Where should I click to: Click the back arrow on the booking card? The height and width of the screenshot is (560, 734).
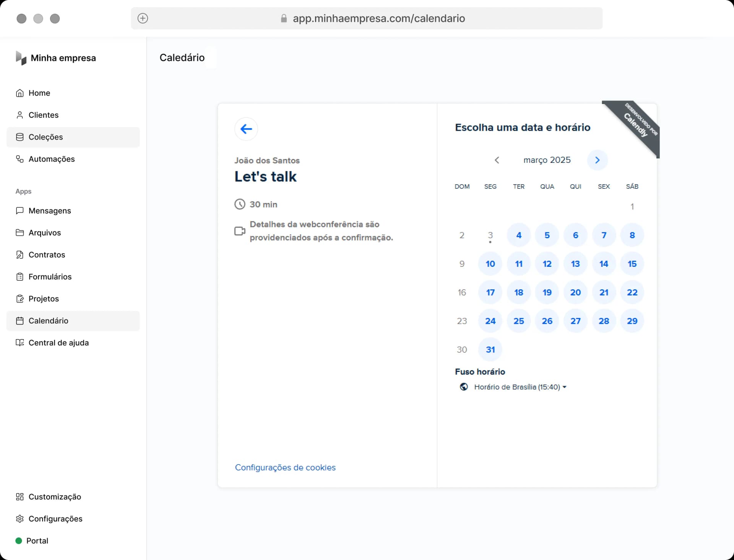coord(246,129)
